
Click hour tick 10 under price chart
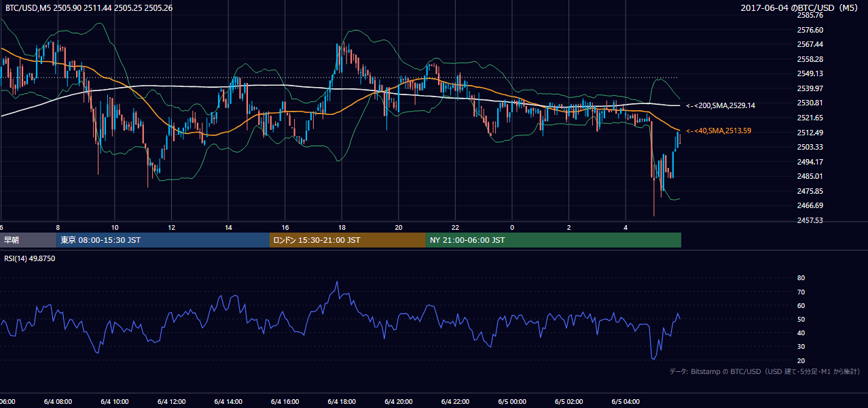115,227
